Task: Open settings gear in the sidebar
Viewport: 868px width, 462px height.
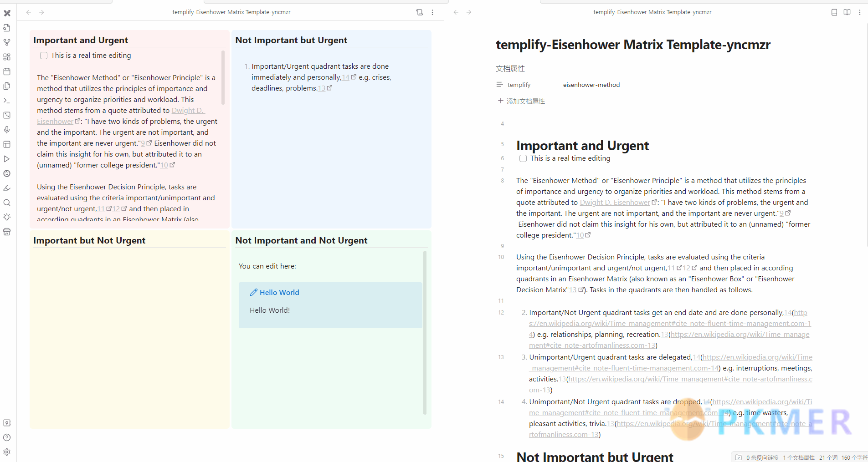Action: point(7,452)
